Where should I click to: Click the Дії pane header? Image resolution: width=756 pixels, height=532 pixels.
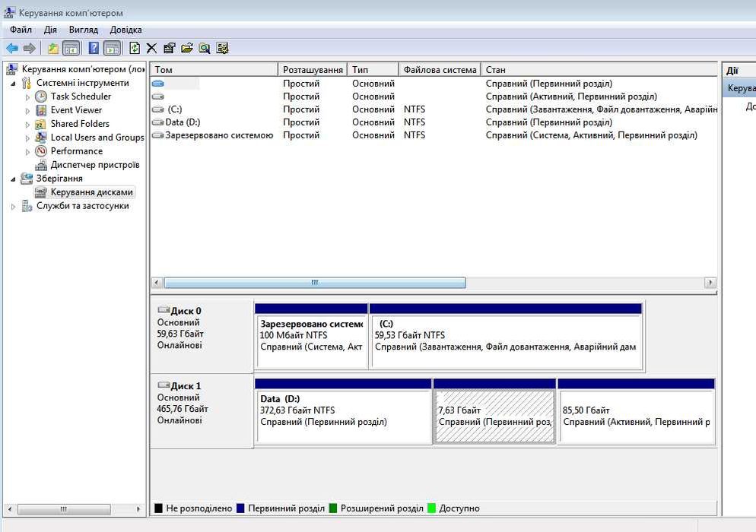[739, 71]
